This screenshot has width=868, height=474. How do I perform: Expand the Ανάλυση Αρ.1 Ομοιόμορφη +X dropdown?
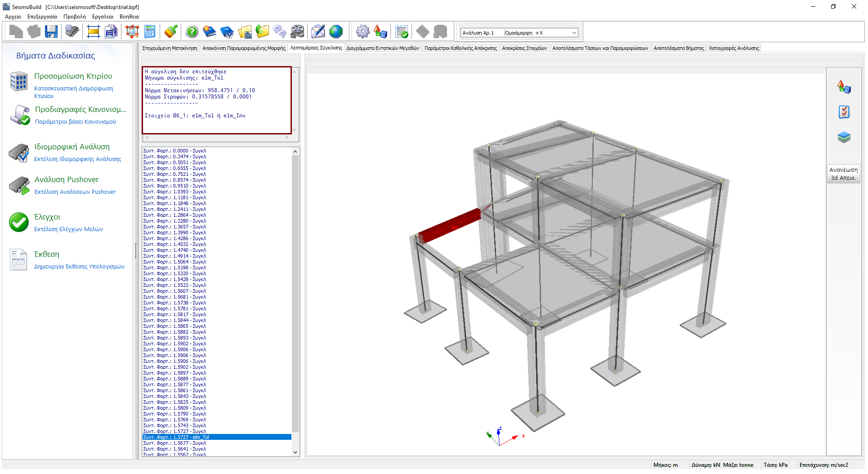[574, 33]
